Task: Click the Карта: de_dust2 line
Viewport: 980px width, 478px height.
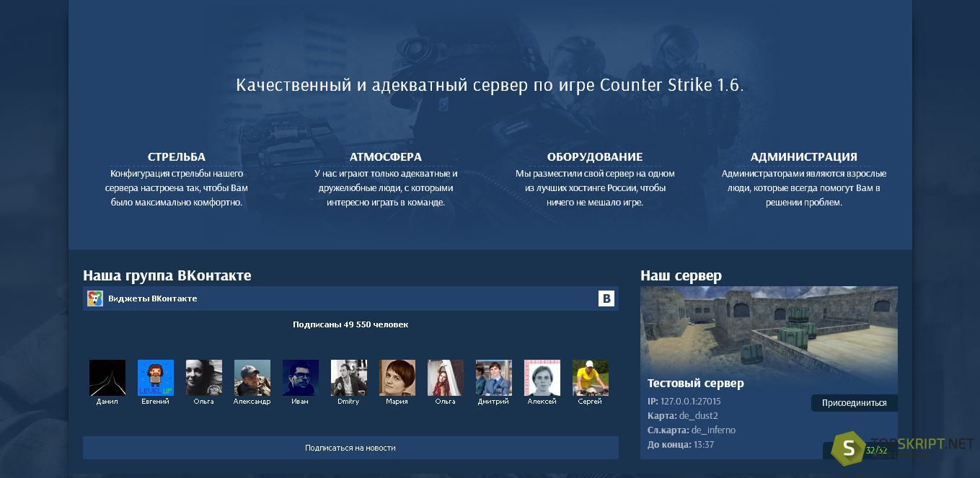Action: coord(683,416)
